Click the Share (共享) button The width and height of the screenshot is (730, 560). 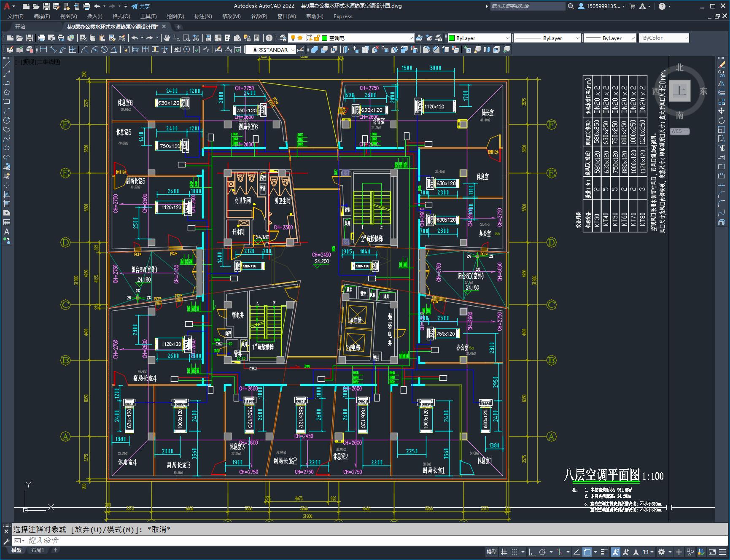140,6
